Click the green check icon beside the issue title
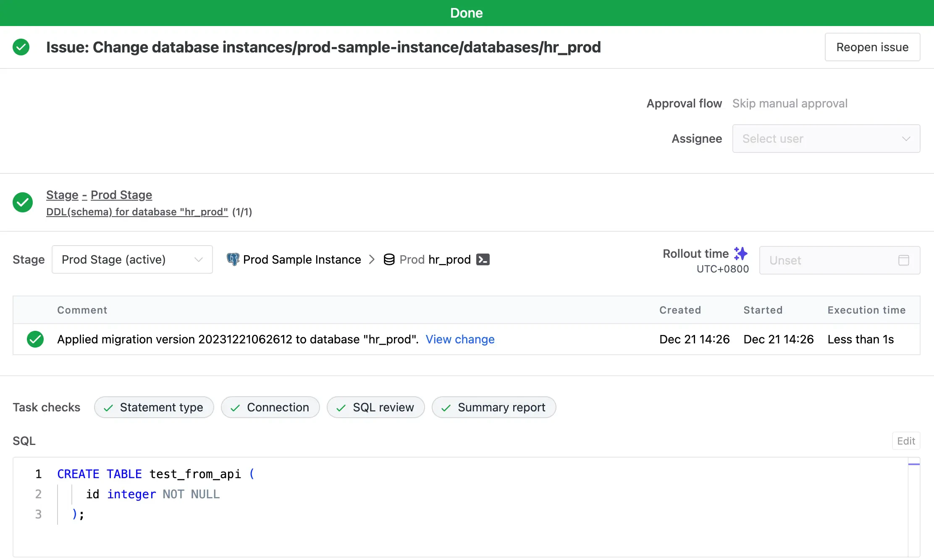 point(21,47)
